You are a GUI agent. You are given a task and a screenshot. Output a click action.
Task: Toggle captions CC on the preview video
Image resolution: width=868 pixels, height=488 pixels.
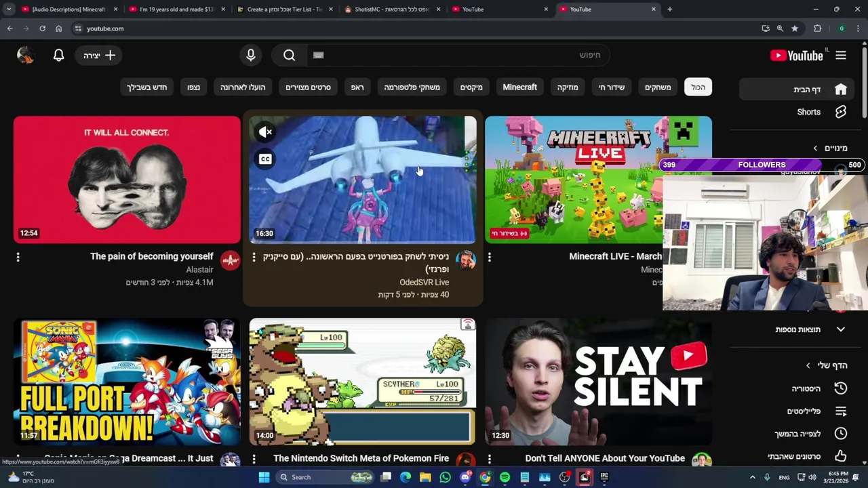coord(265,159)
